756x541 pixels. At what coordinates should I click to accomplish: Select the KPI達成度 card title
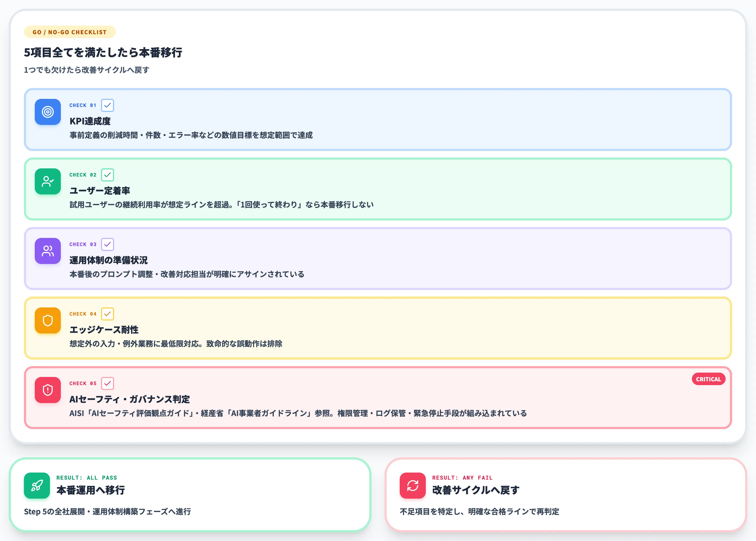pyautogui.click(x=90, y=121)
